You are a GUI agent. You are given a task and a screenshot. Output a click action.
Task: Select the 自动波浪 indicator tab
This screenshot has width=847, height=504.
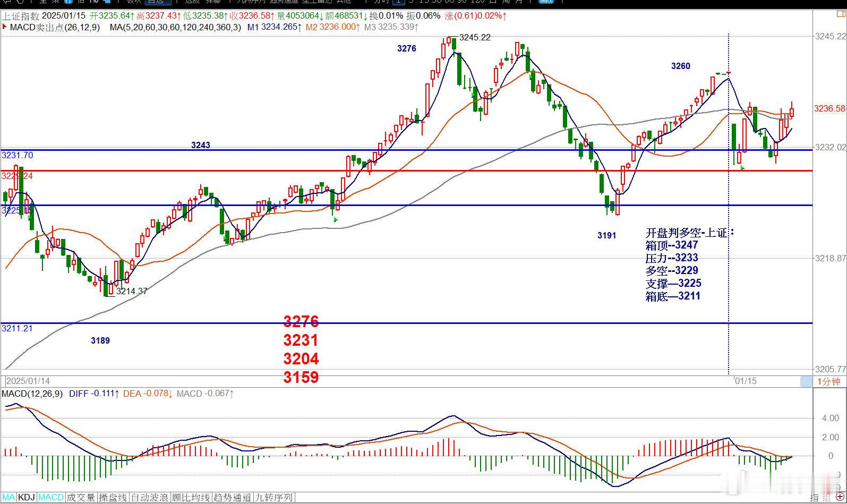[x=150, y=498]
